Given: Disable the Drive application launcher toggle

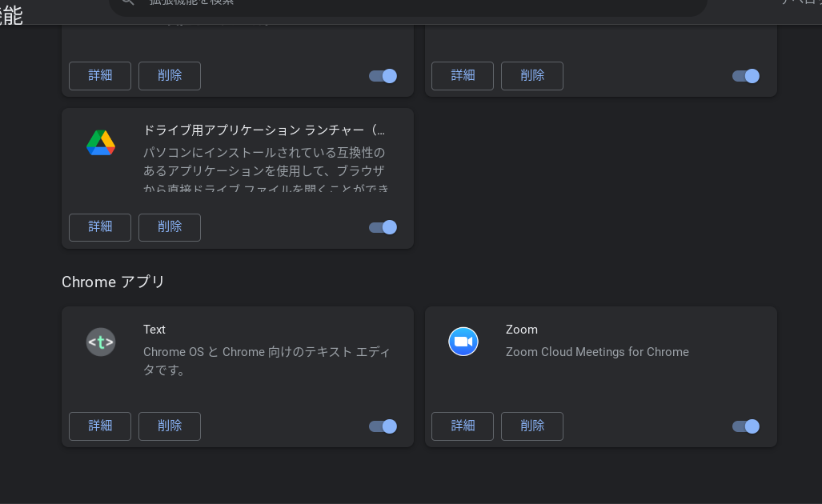Looking at the screenshot, I should [383, 227].
